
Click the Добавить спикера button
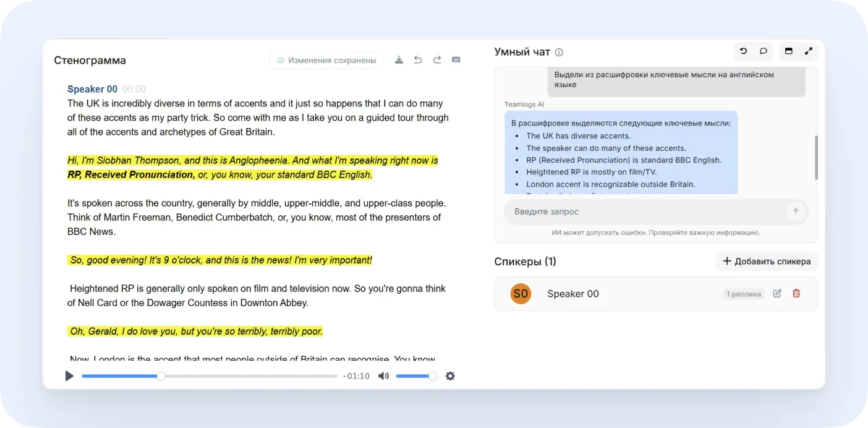(767, 262)
